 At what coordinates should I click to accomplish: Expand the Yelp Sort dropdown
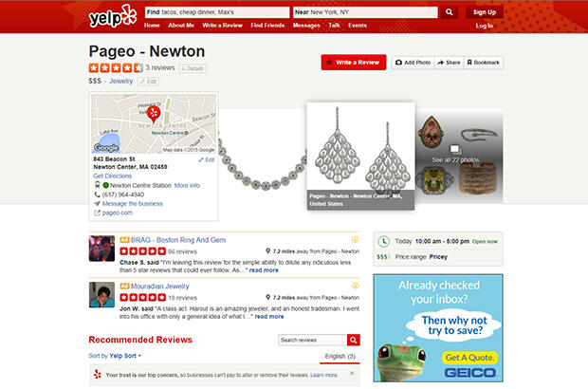click(125, 356)
